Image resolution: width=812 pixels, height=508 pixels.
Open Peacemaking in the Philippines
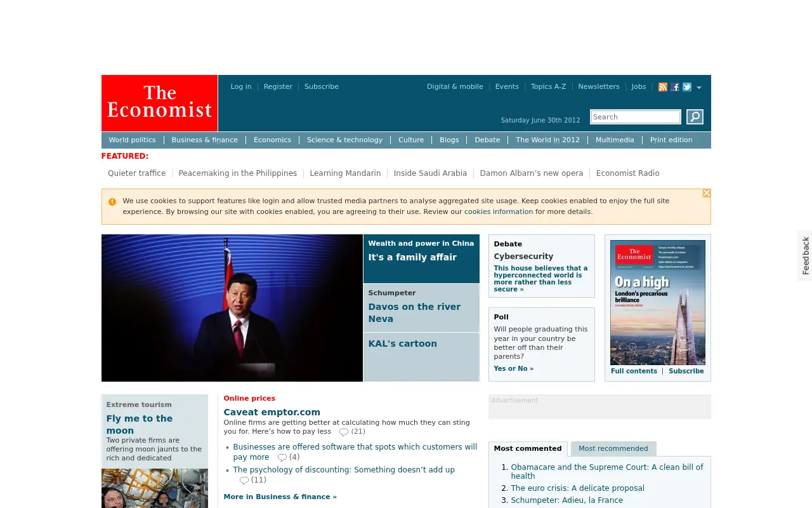click(x=238, y=173)
